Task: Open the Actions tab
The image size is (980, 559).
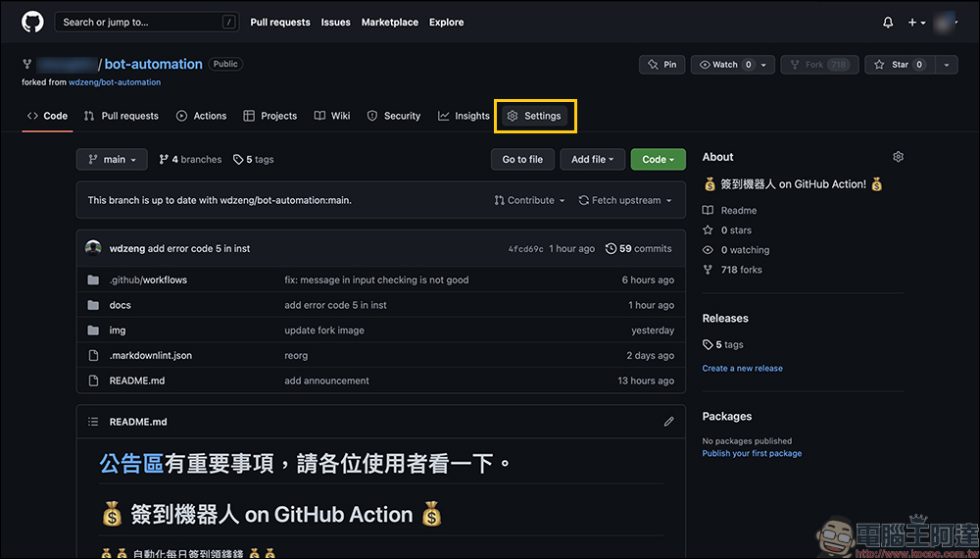Action: [x=201, y=116]
